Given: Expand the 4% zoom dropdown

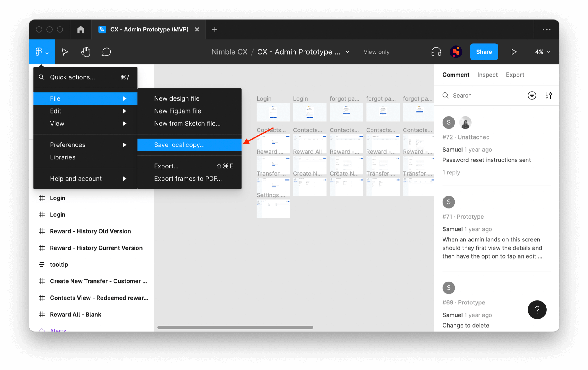Looking at the screenshot, I should click(542, 52).
